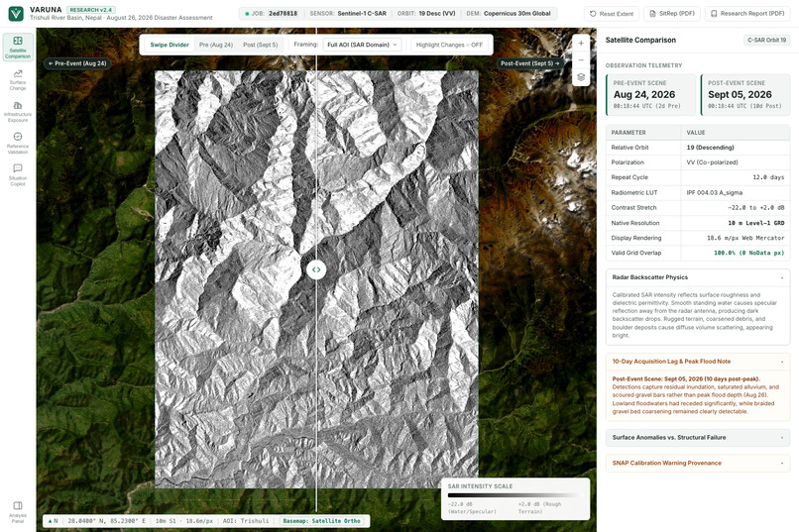Download the SitRep (PDF)
Image resolution: width=799 pixels, height=532 pixels.
[672, 14]
